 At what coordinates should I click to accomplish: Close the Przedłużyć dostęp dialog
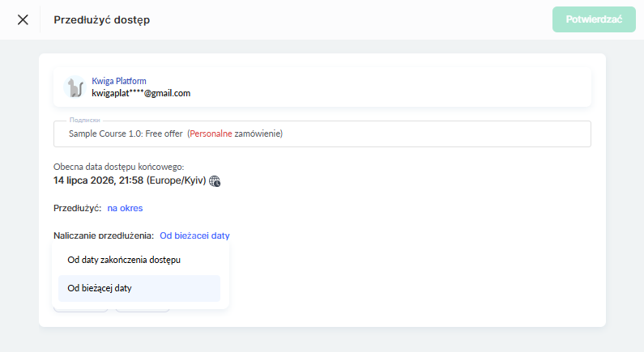point(23,19)
